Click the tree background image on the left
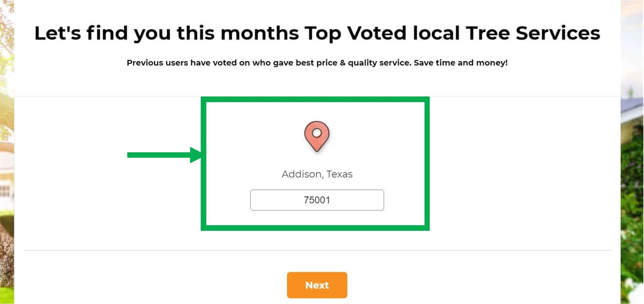Image resolution: width=644 pixels, height=304 pixels. [7, 152]
